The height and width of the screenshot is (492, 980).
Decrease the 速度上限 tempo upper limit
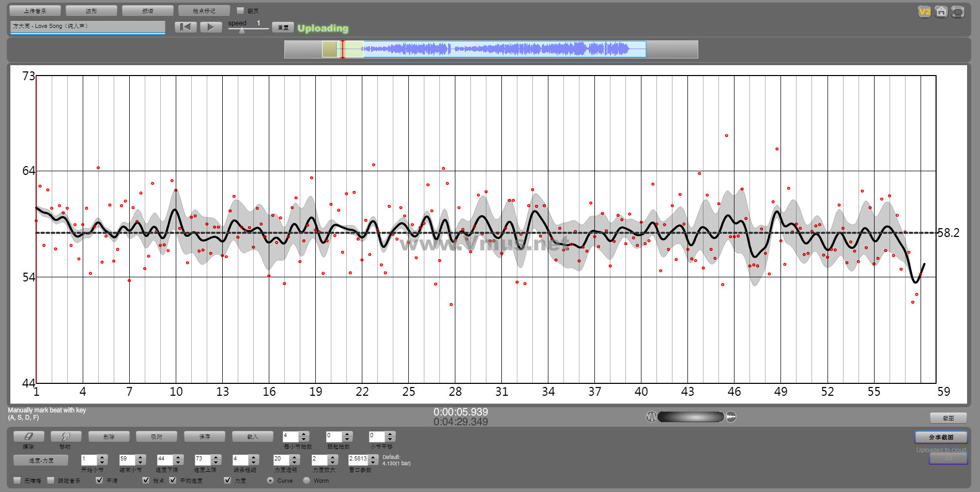coord(216,463)
